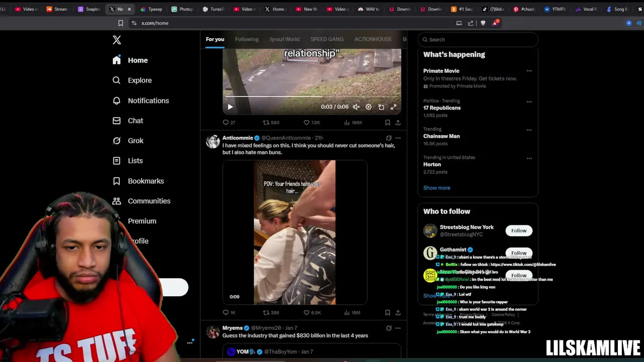
Task: Open Chat from the sidebar
Action: (128, 121)
